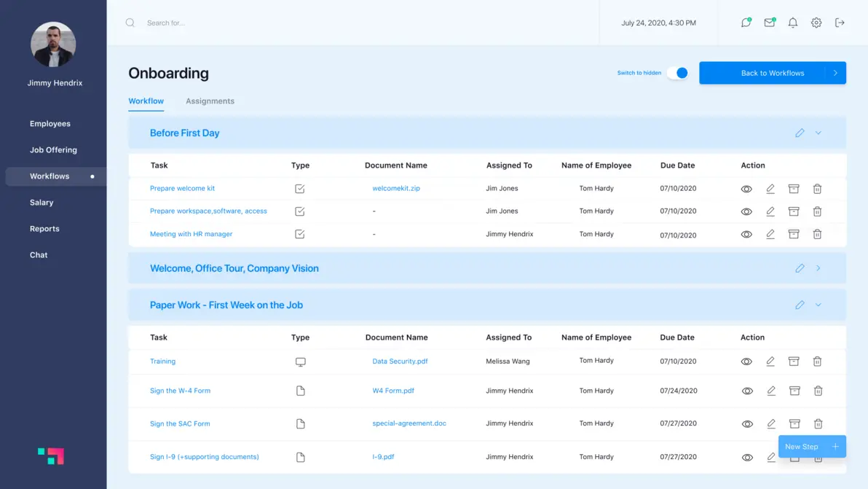Image resolution: width=868 pixels, height=489 pixels.
Task: Open the special-agreement.doc document link
Action: pyautogui.click(x=409, y=423)
